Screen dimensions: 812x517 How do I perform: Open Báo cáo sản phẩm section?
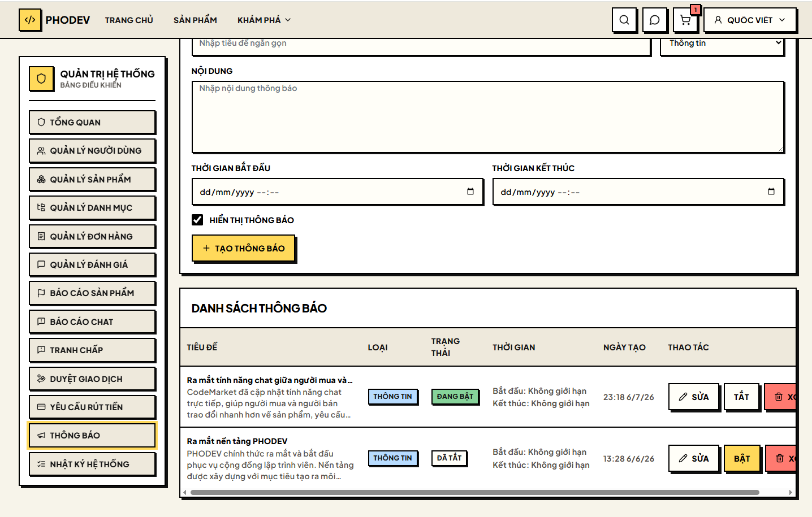point(92,293)
